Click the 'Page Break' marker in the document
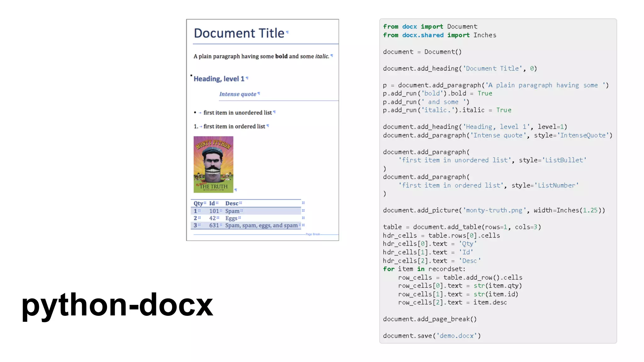 click(313, 234)
